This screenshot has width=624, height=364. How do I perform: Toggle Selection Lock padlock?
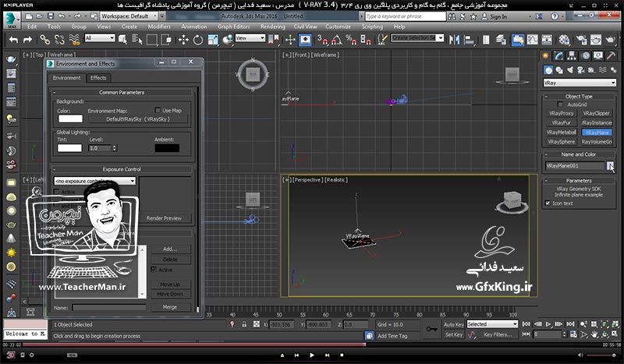coord(244,324)
